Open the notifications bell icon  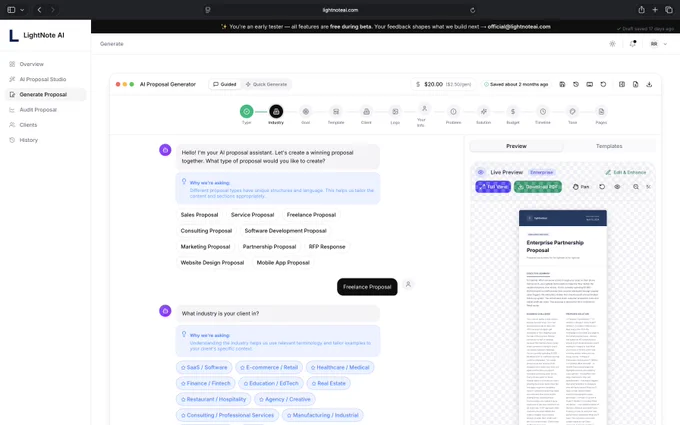tap(633, 44)
